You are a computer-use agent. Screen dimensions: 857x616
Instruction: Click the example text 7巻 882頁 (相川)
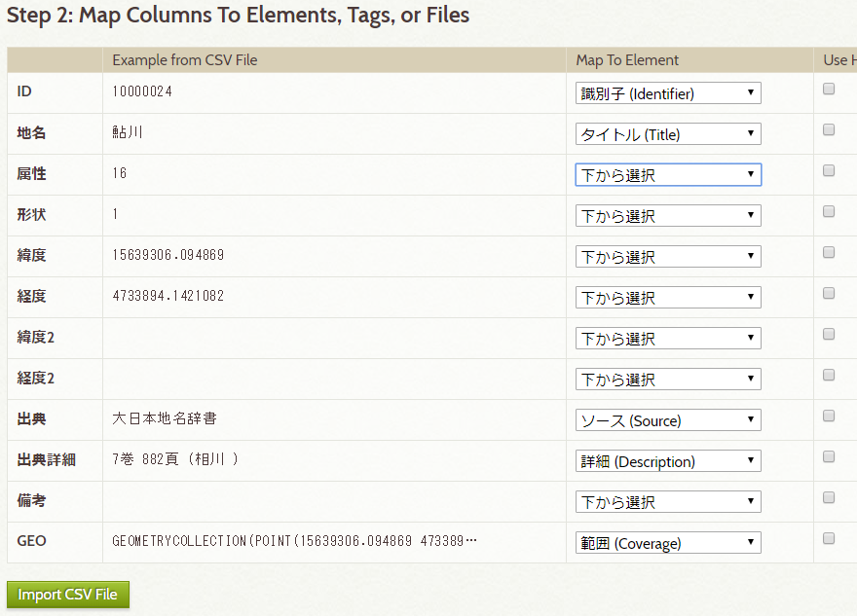point(175,459)
